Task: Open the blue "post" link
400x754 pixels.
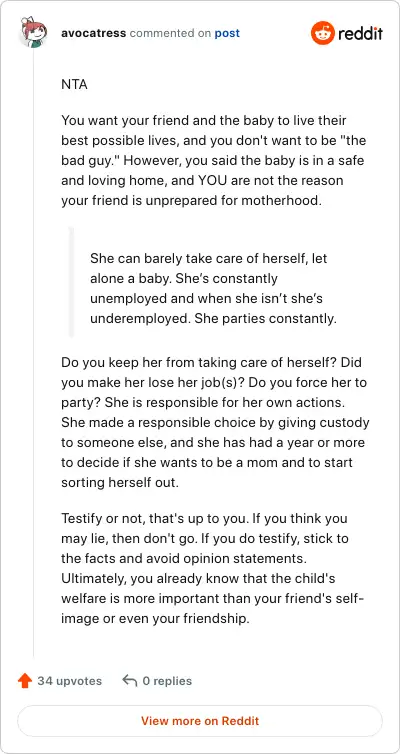Action: [x=227, y=33]
